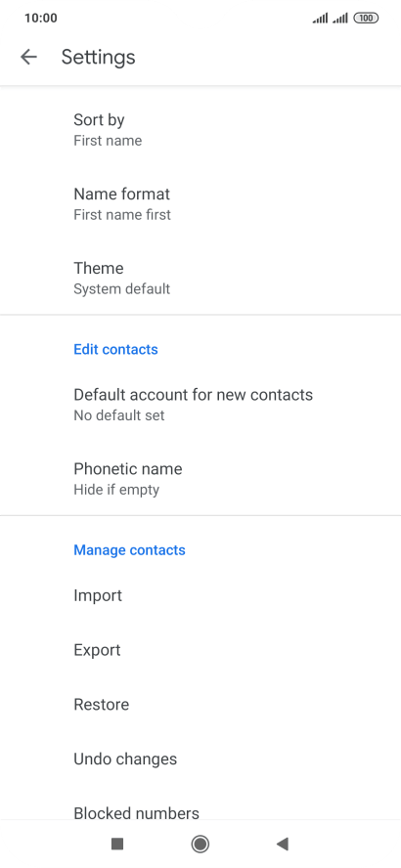Screen dimensions: 401x868
Task: Tap the Manage contacts section header
Action: 130,549
